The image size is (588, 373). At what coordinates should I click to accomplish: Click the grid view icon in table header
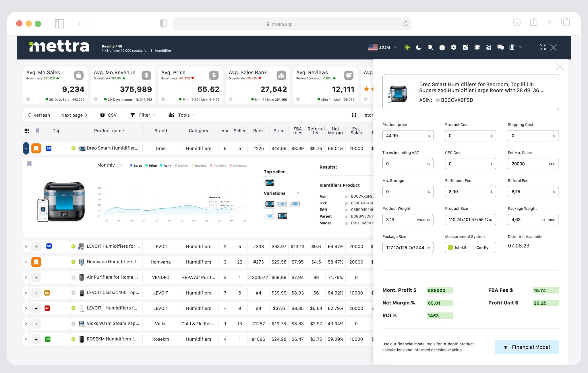pos(27,131)
